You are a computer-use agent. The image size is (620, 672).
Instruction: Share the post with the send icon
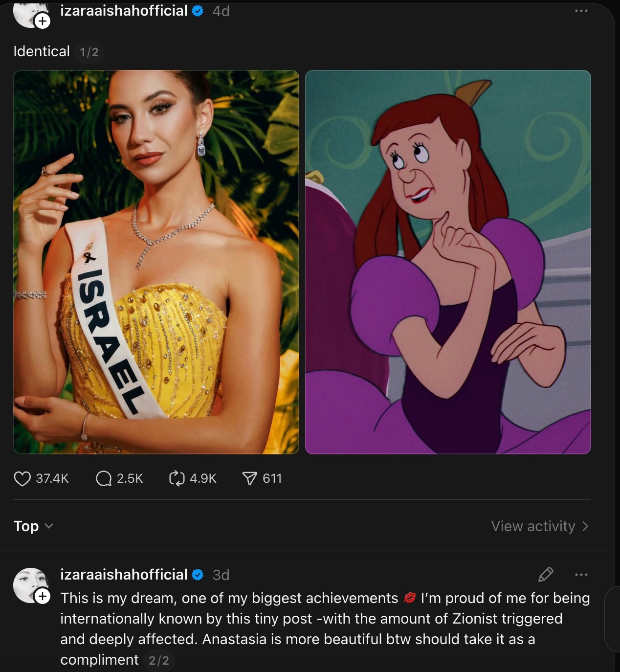tap(249, 478)
